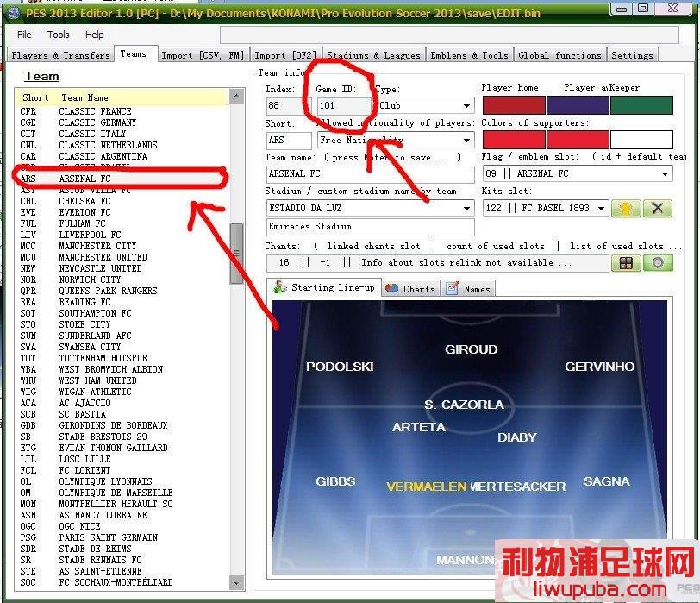Click GIROUD in the line-up pitch
The image size is (700, 603).
(x=471, y=349)
